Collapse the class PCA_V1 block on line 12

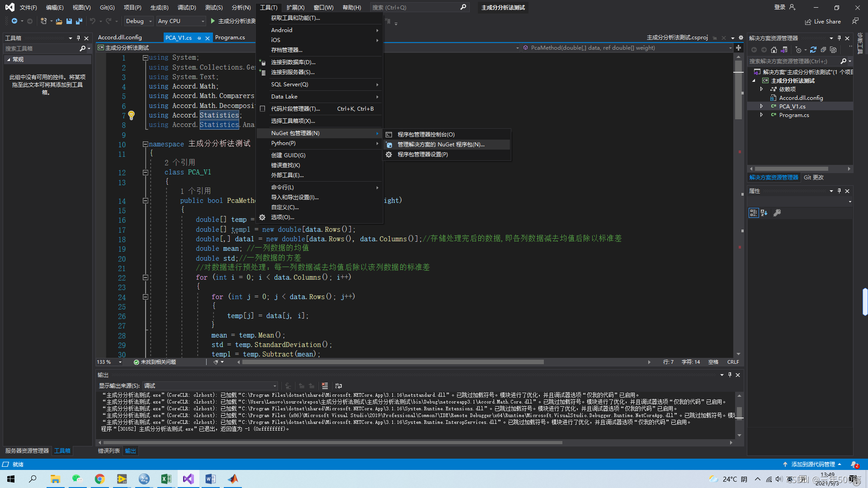point(145,172)
